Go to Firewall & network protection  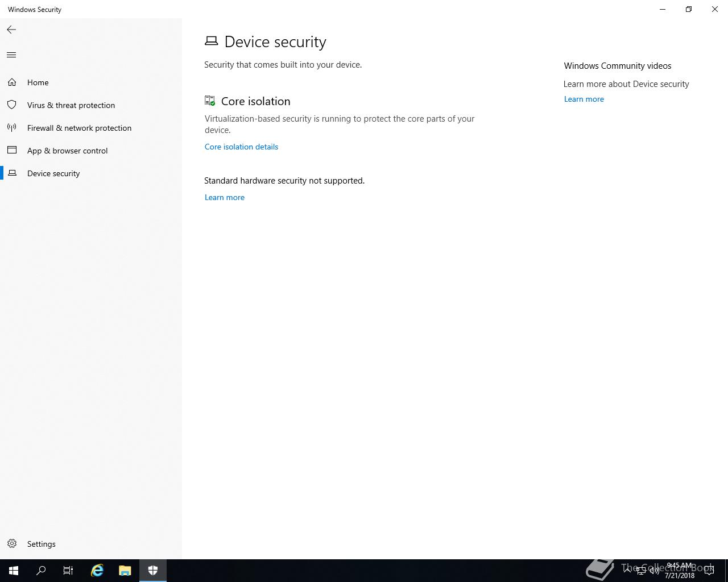(91, 128)
